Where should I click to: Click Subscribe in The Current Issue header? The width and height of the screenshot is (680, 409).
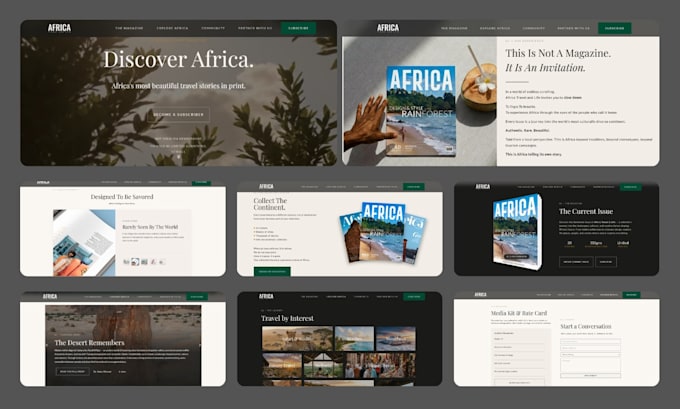point(631,187)
